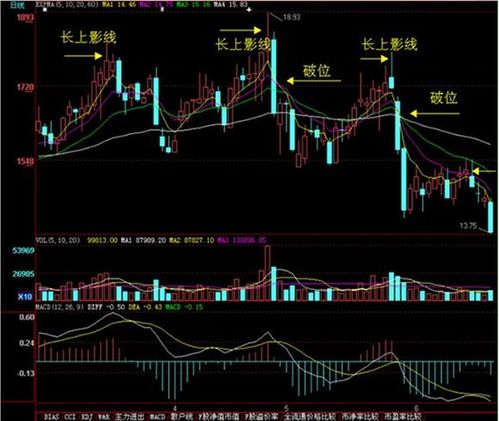Select the W&R indicator tab
499x421 pixels.
pyautogui.click(x=104, y=417)
